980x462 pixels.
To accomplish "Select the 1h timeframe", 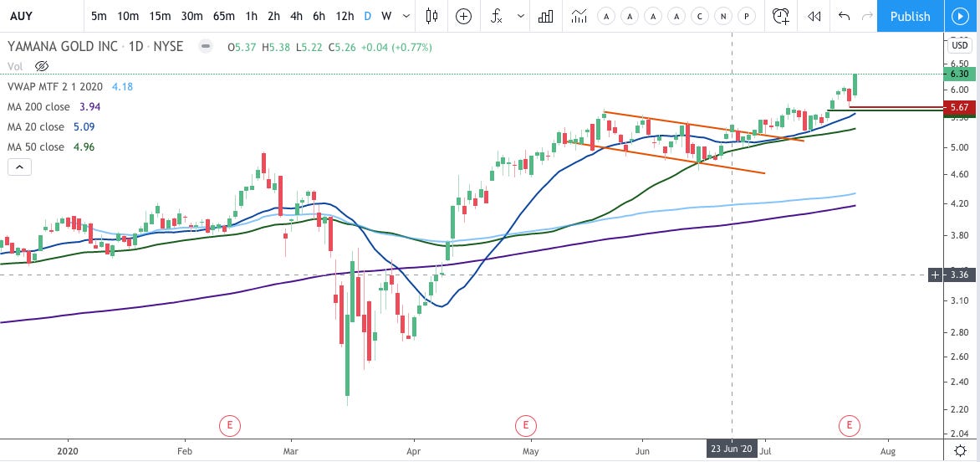I will (x=251, y=16).
